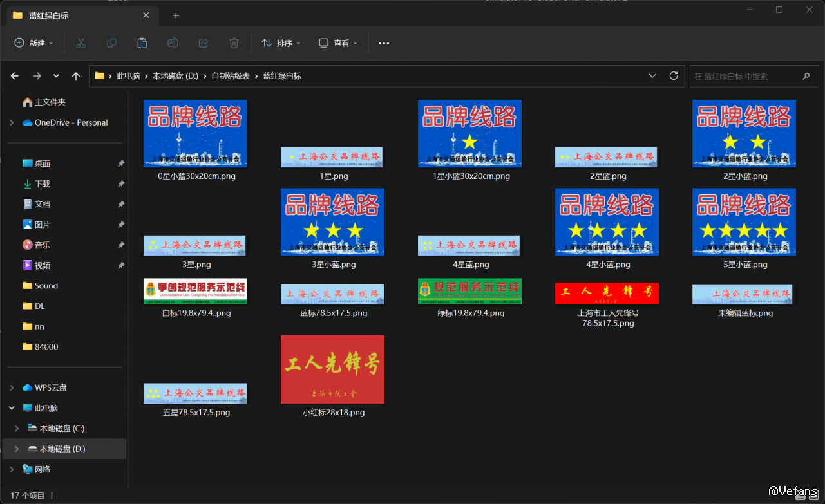The height and width of the screenshot is (504, 825).
Task: Open the three-dot more options menu
Action: (384, 43)
